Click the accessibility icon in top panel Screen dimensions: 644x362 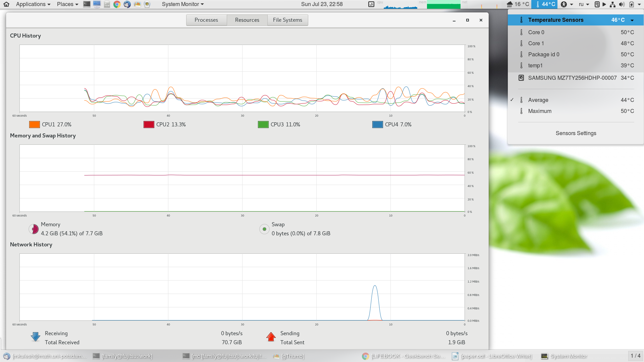point(564,4)
